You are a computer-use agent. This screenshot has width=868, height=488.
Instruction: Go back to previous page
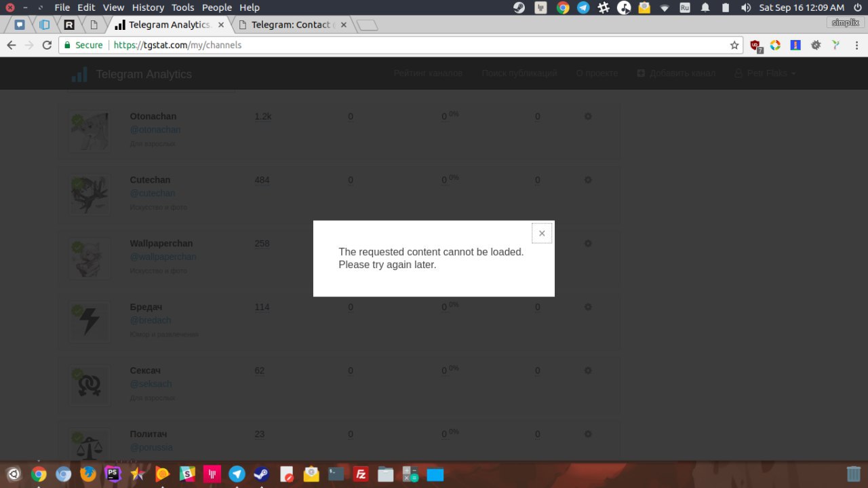click(12, 45)
